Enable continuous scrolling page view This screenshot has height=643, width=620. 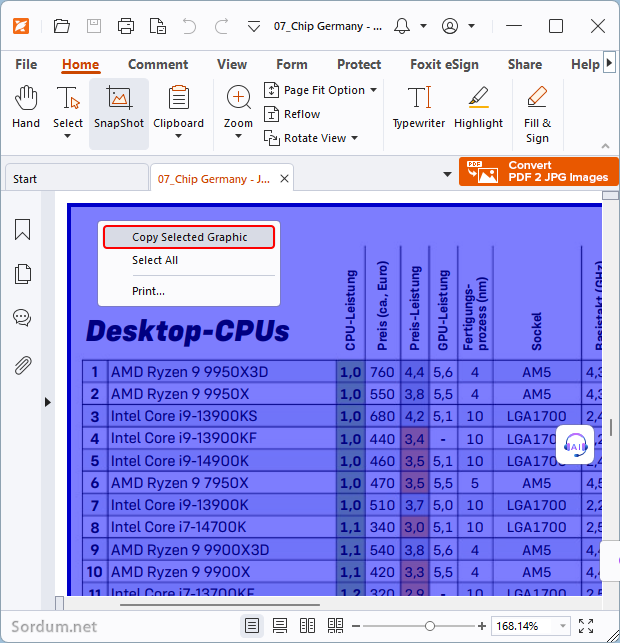280,626
